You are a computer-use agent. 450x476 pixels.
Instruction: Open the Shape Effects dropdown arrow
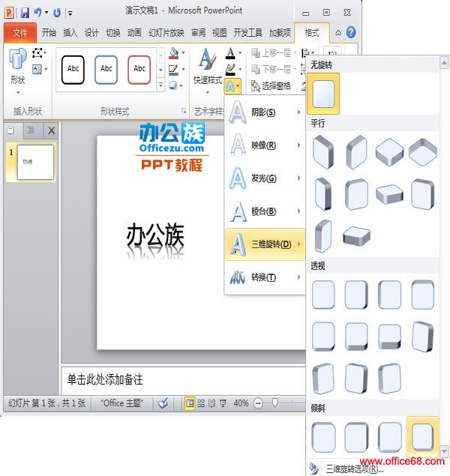pyautogui.click(x=181, y=86)
